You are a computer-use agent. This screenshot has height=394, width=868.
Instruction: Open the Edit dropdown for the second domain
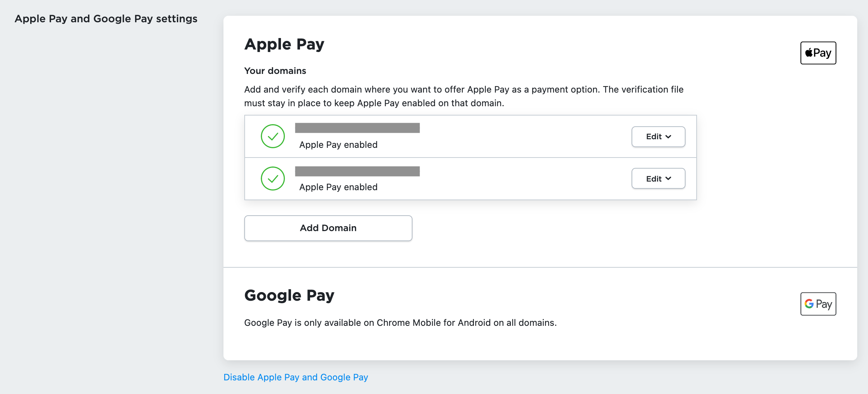tap(658, 178)
